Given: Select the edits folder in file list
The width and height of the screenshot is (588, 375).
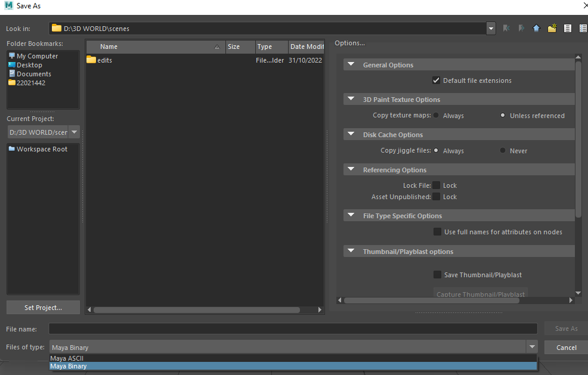Looking at the screenshot, I should click(x=100, y=60).
